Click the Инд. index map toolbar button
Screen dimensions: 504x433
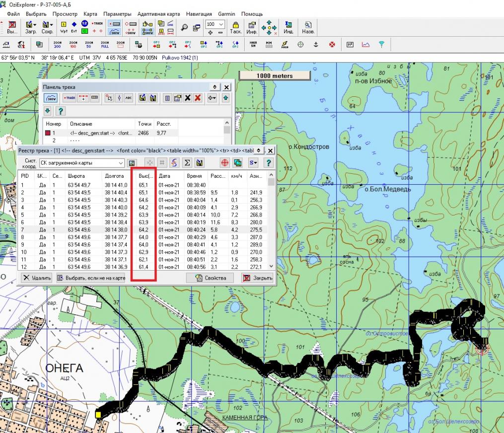click(288, 27)
